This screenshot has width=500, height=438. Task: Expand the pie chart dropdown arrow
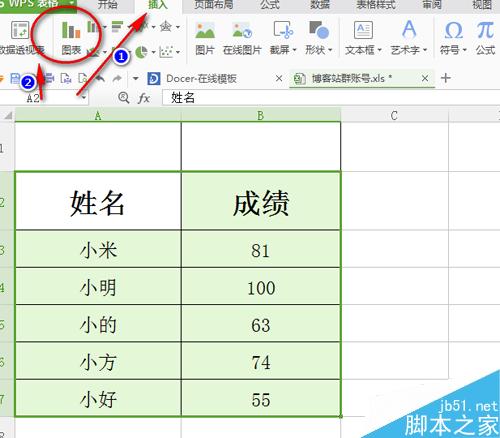(x=154, y=52)
